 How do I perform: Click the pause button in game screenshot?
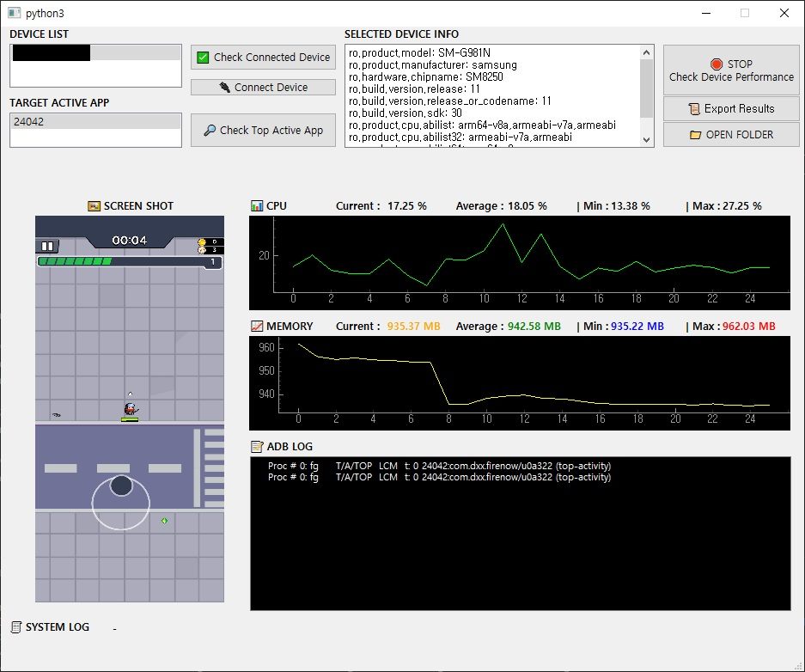click(47, 246)
